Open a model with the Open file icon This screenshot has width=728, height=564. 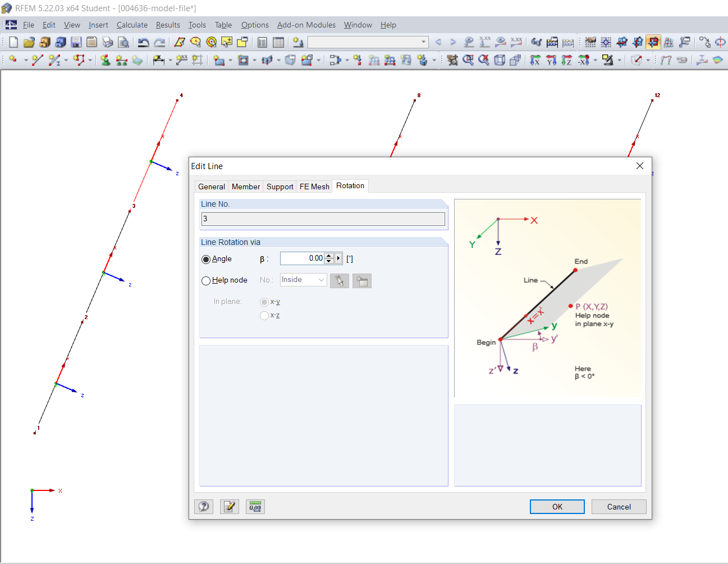pyautogui.click(x=29, y=42)
